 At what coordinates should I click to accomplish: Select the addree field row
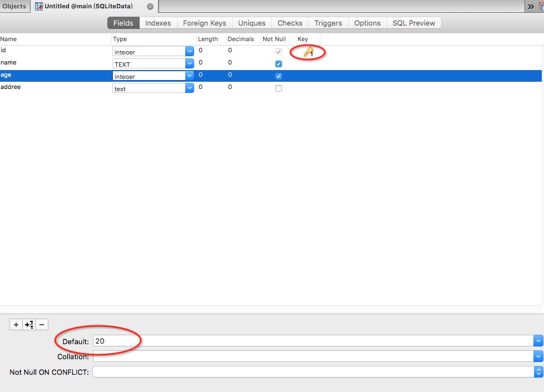(x=271, y=87)
